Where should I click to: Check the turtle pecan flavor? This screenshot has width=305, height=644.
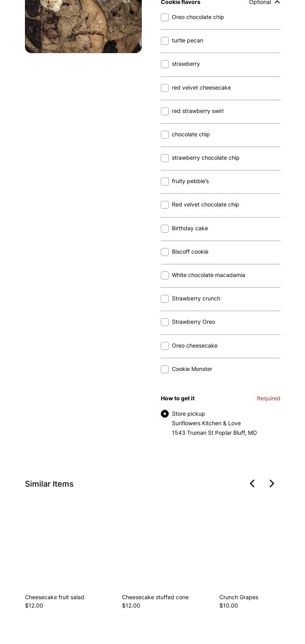[165, 41]
